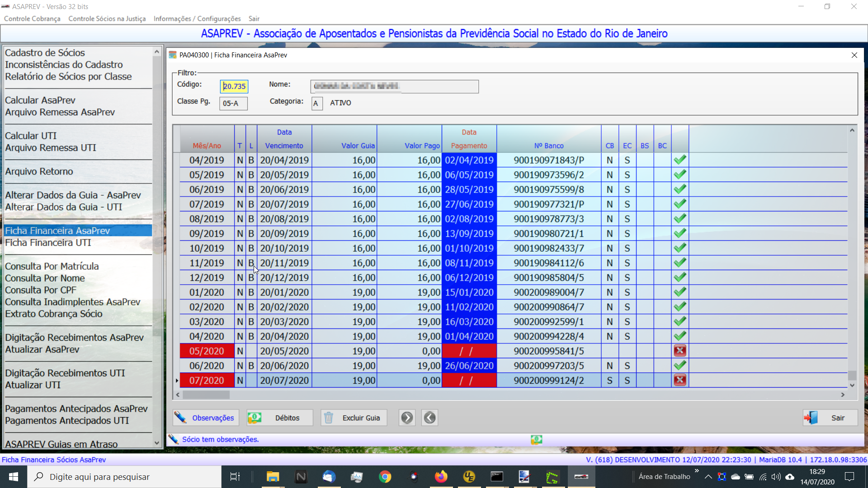Click the Excluir Guia button
Viewport: 868px width, 488px height.
point(354,418)
